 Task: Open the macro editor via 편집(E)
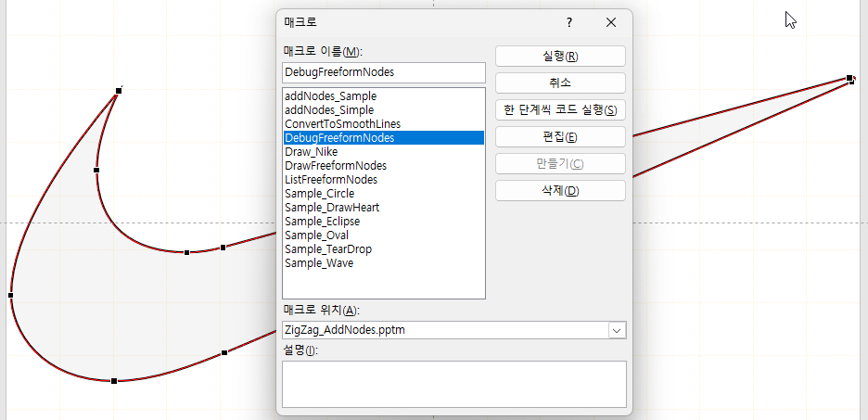point(560,136)
